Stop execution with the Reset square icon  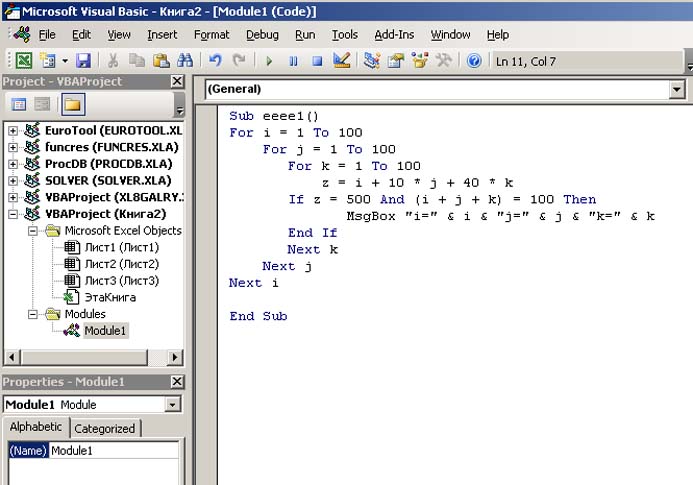pyautogui.click(x=317, y=61)
